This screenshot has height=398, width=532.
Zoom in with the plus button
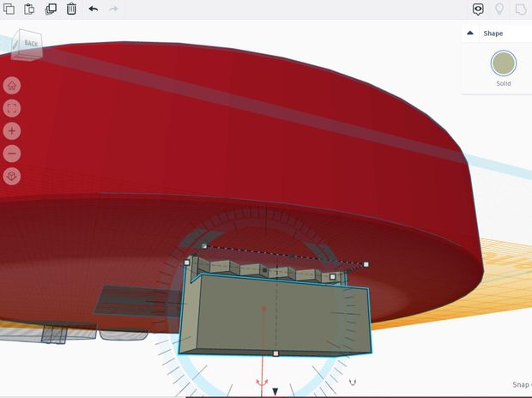[12, 131]
